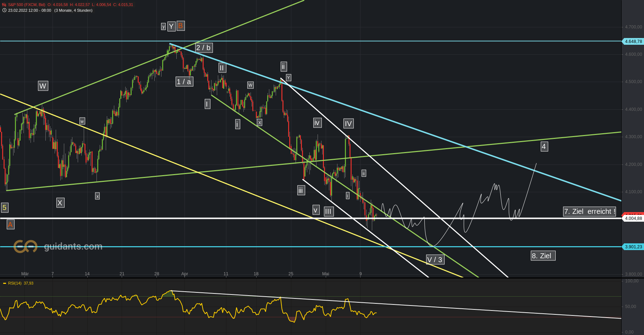Toggle the RSI(14) indicator legend
Screen dimensions: 644x335
(x=20, y=283)
